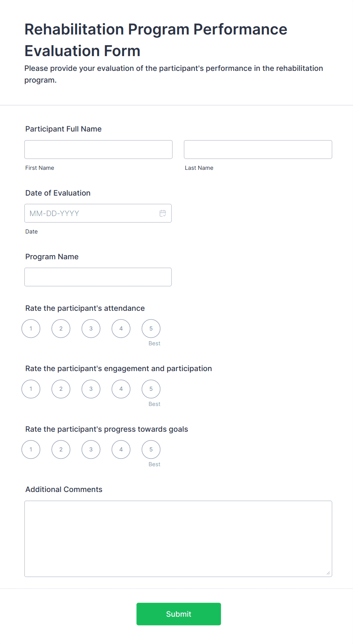
Task: Rate engagement and participation as 2
Action: coord(61,389)
